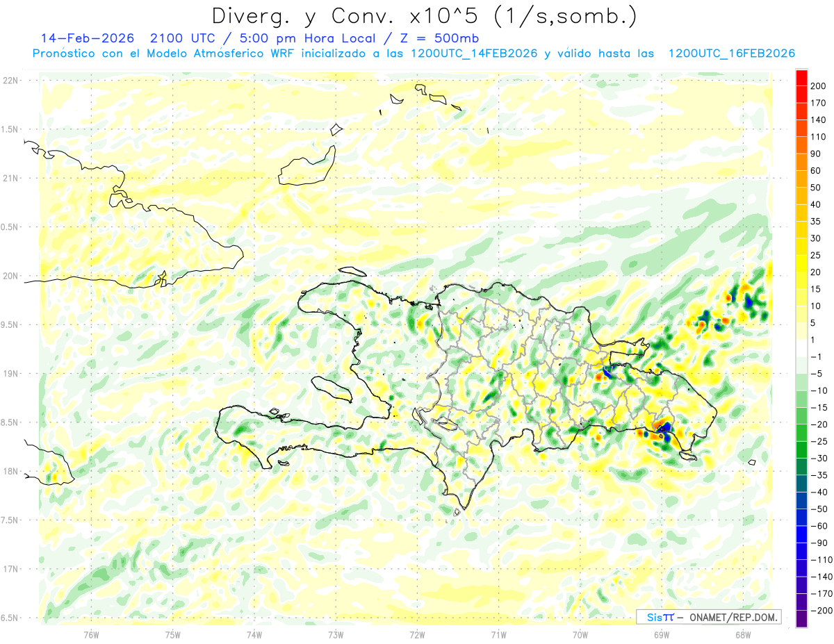Click the positive 110 value on color scale
Image resolution: width=834 pixels, height=644 pixels.
point(818,137)
